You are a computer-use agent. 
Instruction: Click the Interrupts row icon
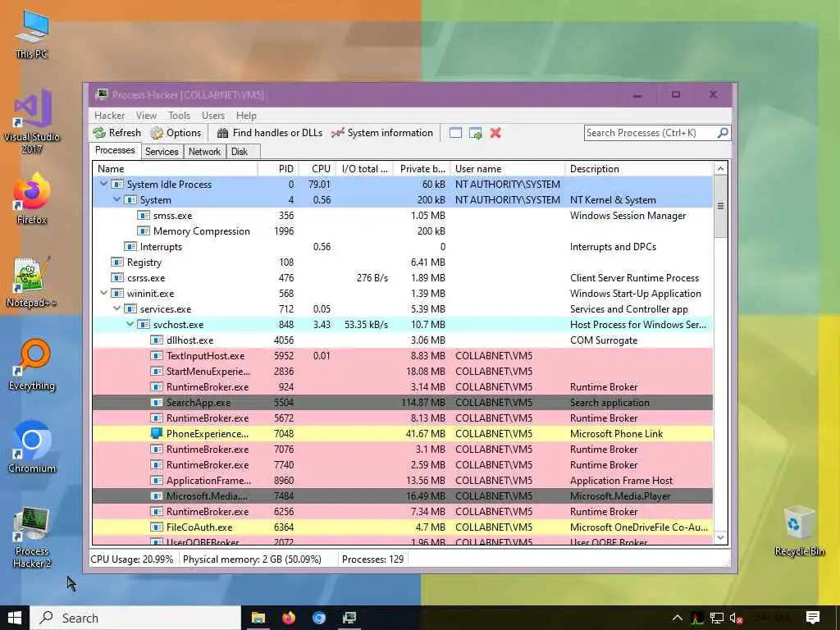click(130, 246)
